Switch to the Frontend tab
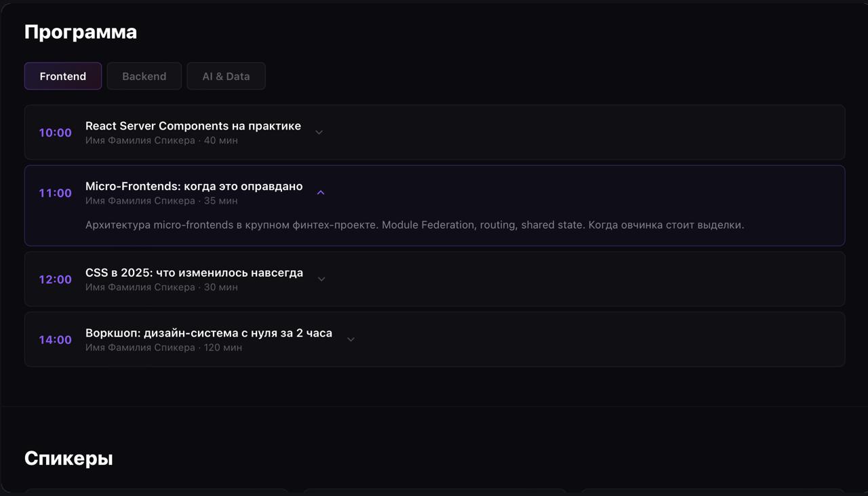This screenshot has width=868, height=496. 63,76
